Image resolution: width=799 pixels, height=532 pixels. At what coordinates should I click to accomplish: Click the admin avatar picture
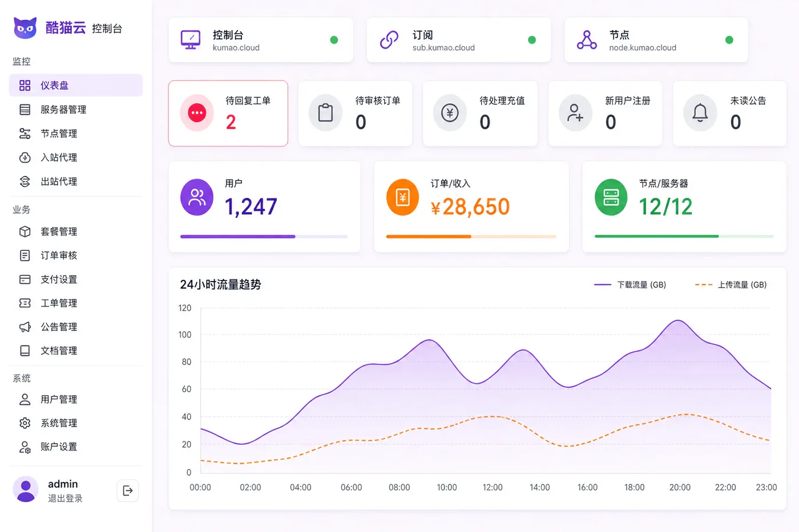(26, 489)
